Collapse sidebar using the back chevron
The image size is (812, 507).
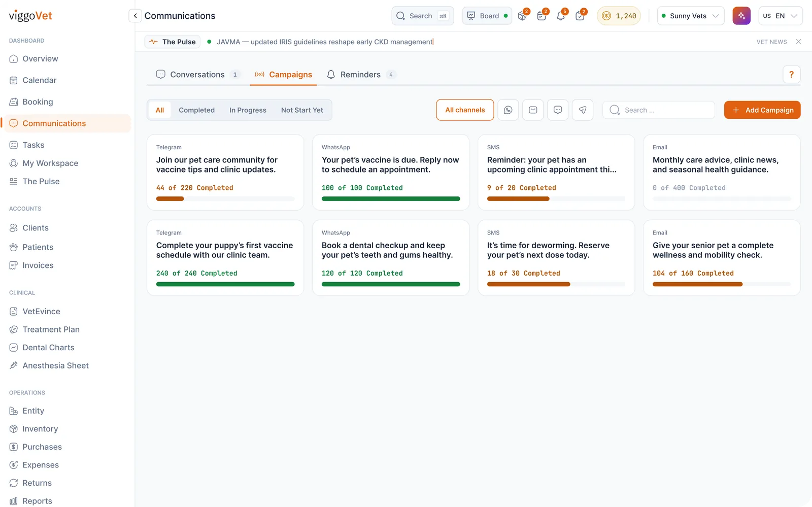[135, 16]
